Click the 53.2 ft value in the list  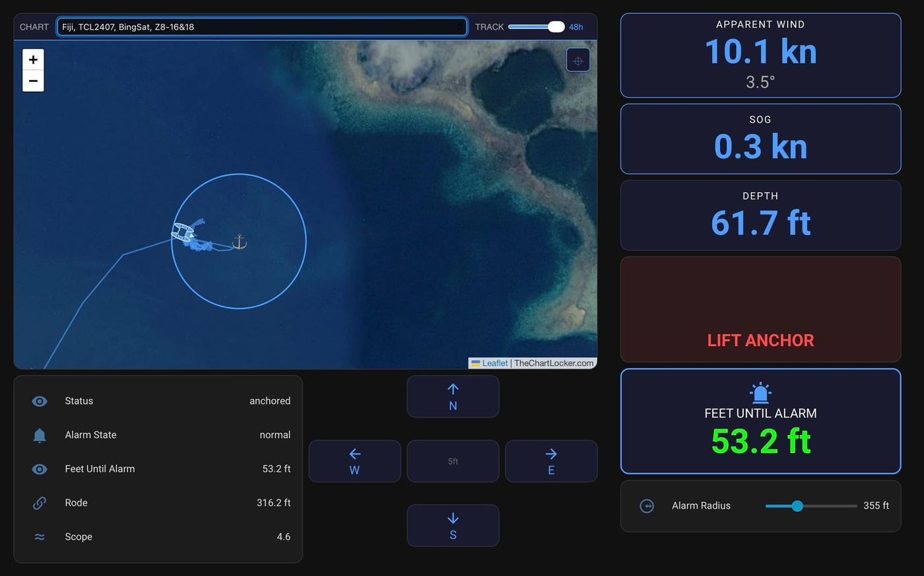click(277, 469)
